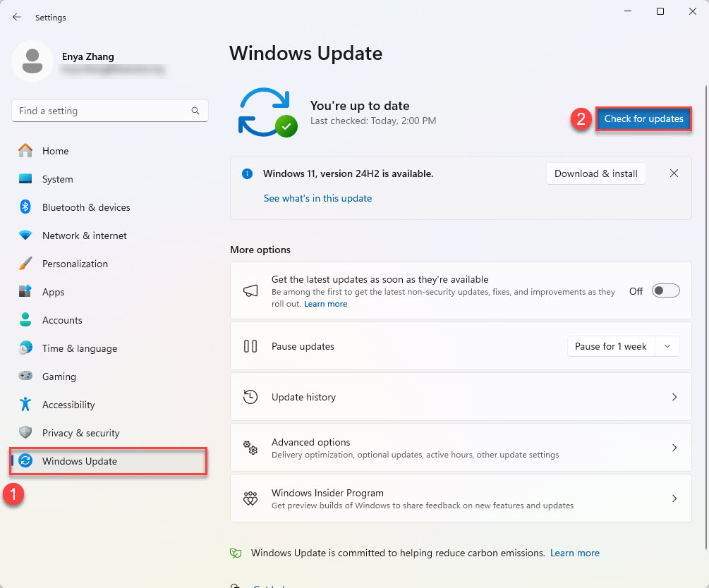Image resolution: width=709 pixels, height=588 pixels.
Task: Click the Gaming controller icon
Action: (25, 376)
